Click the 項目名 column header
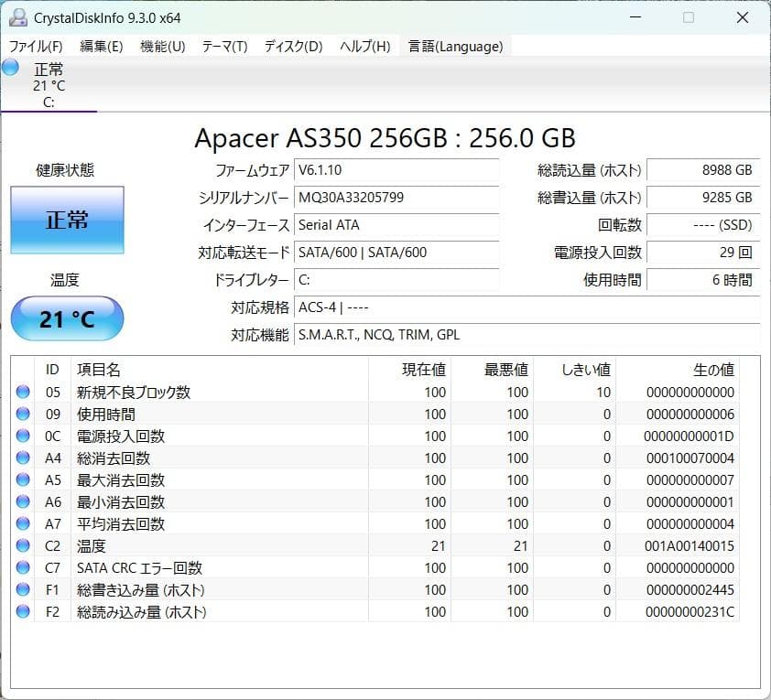Screen dimensions: 771x700 coord(220,370)
